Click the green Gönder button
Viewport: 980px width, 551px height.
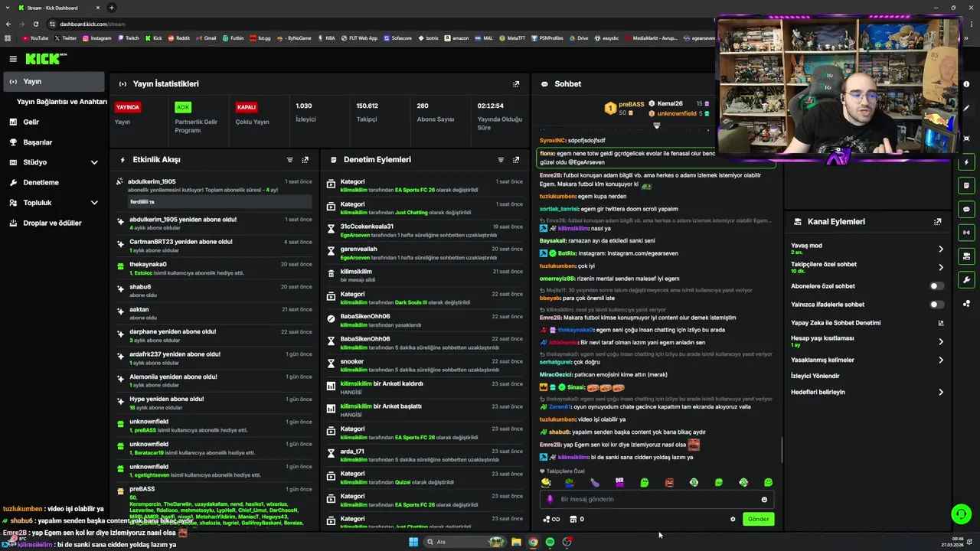click(x=758, y=519)
